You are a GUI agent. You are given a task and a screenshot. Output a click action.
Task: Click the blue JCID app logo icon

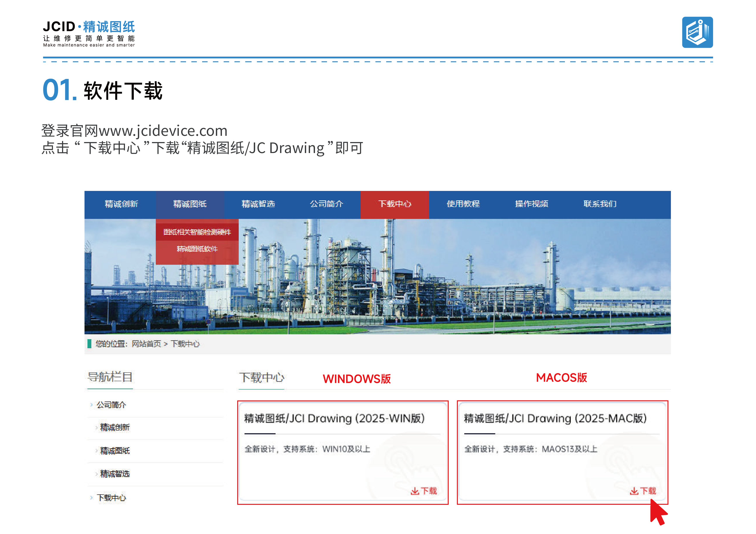pyautogui.click(x=697, y=32)
